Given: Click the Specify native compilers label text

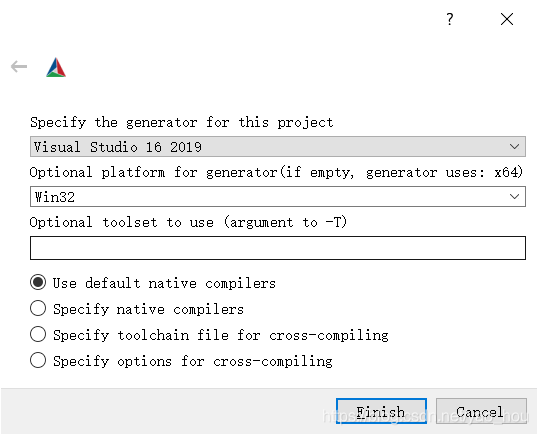Looking at the screenshot, I should click(x=148, y=309).
